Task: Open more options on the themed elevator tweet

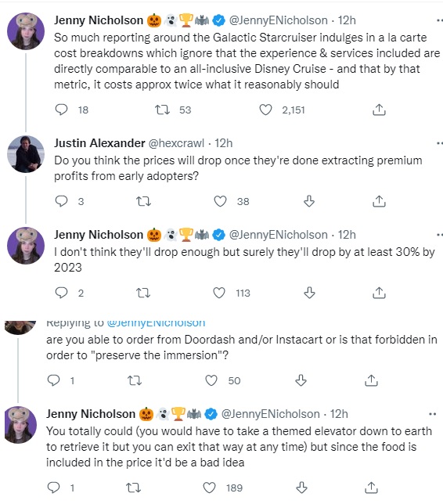Action: coord(432,414)
